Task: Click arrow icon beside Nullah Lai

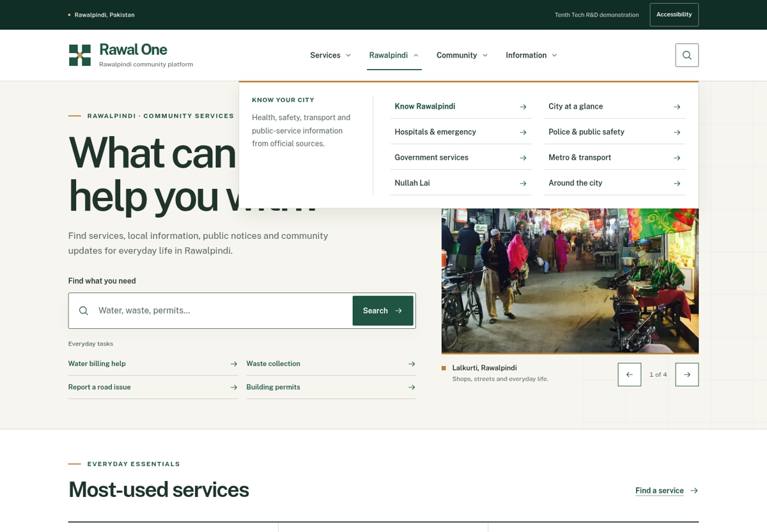Action: coord(523,183)
